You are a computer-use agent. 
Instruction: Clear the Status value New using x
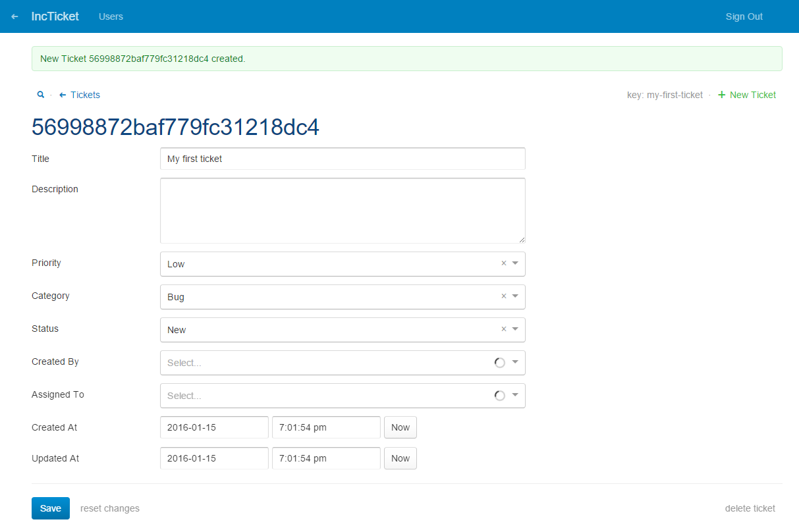coord(504,329)
